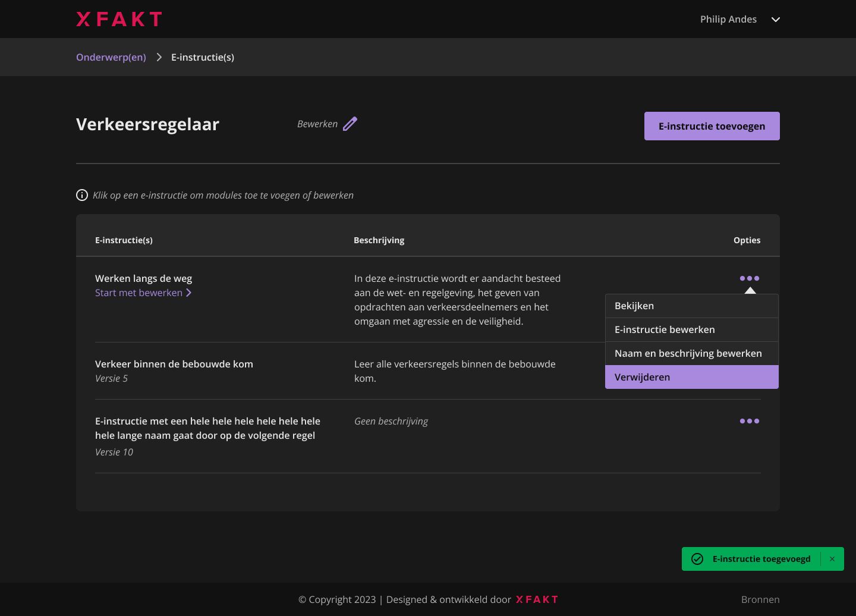Viewport: 856px width, 616px height.
Task: Click the Beschrijving column header
Action: [x=379, y=240]
